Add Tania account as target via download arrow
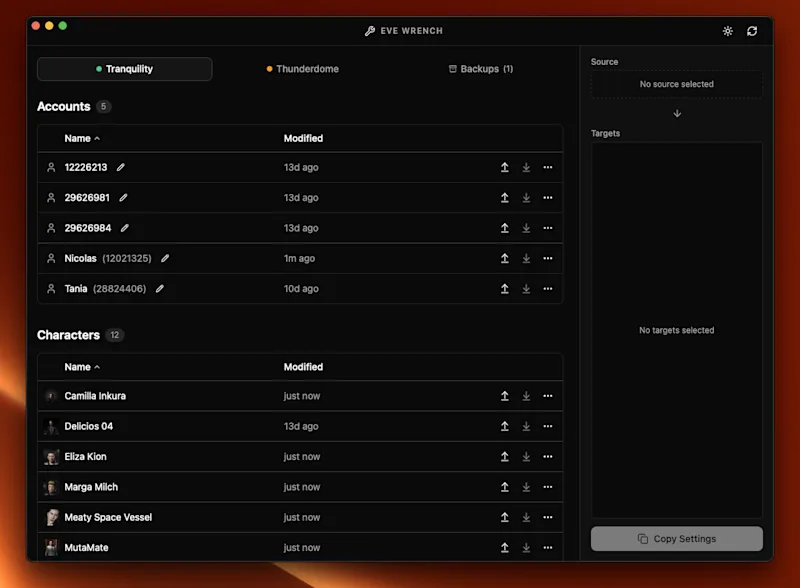This screenshot has height=588, width=800. (526, 289)
